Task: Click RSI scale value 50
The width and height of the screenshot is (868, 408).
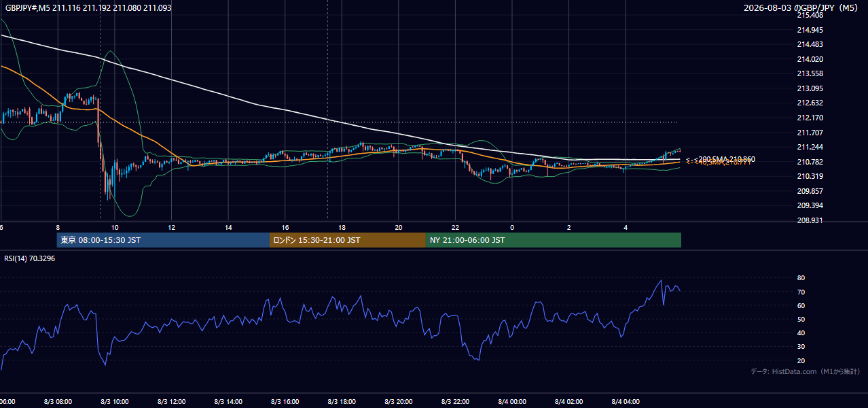Action: (801, 319)
